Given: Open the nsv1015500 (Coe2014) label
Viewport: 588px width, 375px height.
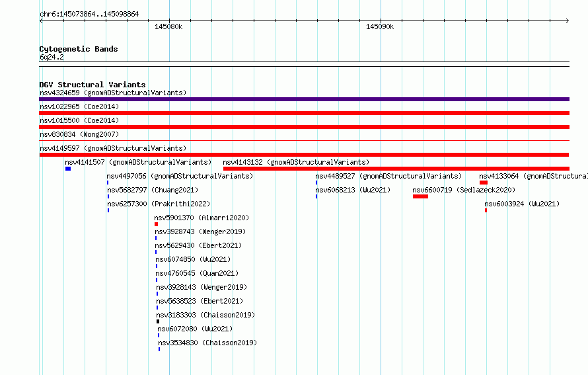Looking at the screenshot, I should point(79,120).
